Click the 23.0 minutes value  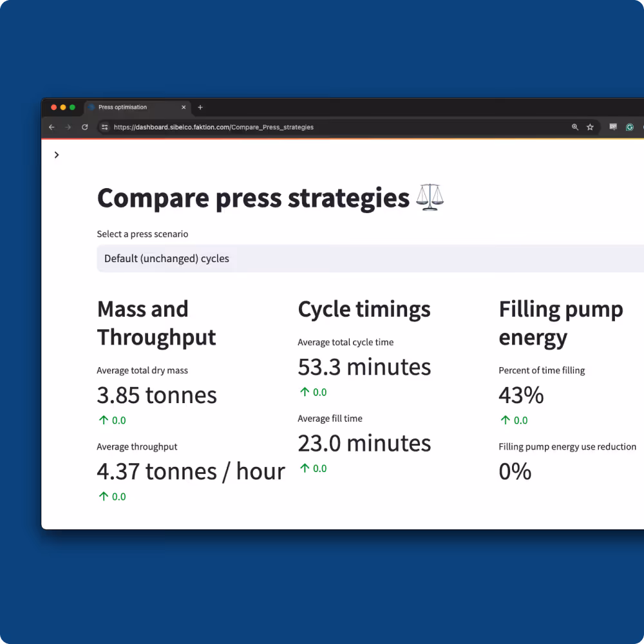(x=365, y=443)
